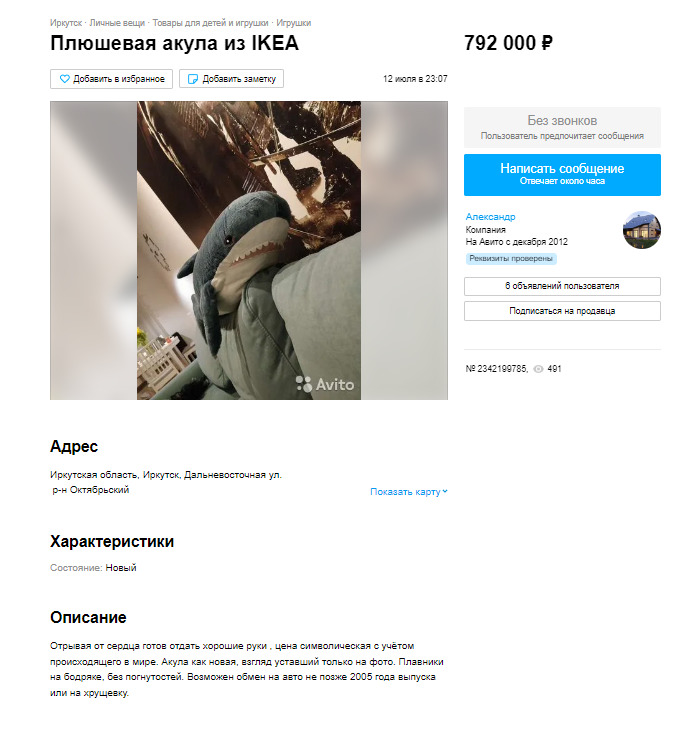692x734 pixels.
Task: Click Подписаться на продавца
Action: 562,311
